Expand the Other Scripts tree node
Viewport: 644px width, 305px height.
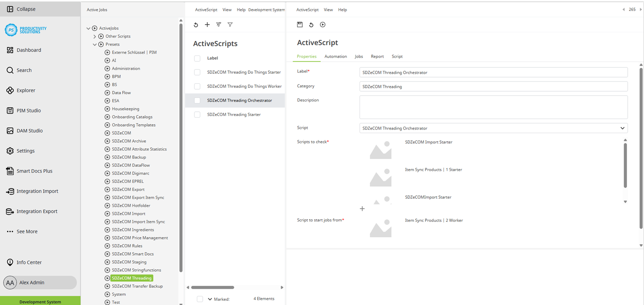pyautogui.click(x=95, y=36)
